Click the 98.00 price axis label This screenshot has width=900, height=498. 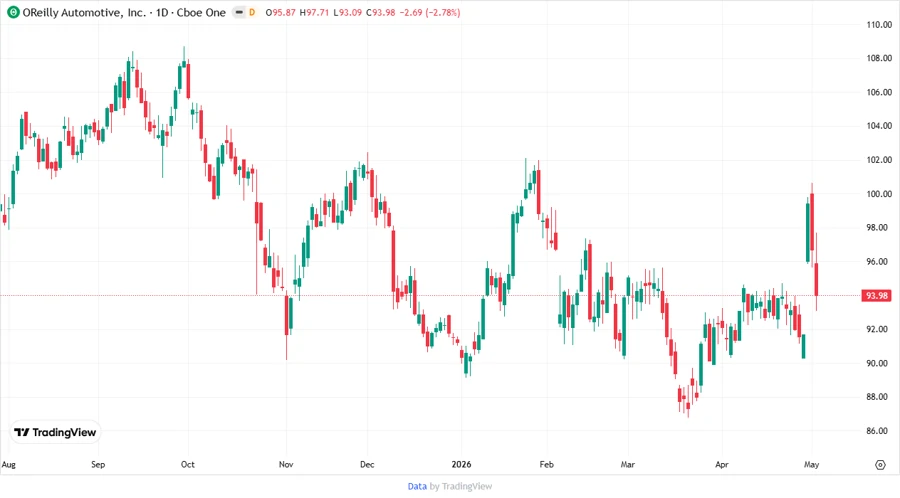point(877,228)
